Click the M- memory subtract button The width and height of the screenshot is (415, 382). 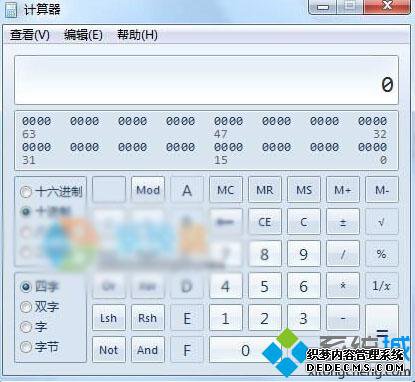(382, 190)
